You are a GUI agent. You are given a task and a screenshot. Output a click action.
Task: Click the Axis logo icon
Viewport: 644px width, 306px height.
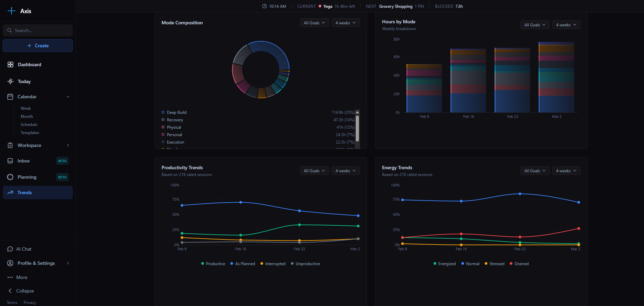coord(11,11)
